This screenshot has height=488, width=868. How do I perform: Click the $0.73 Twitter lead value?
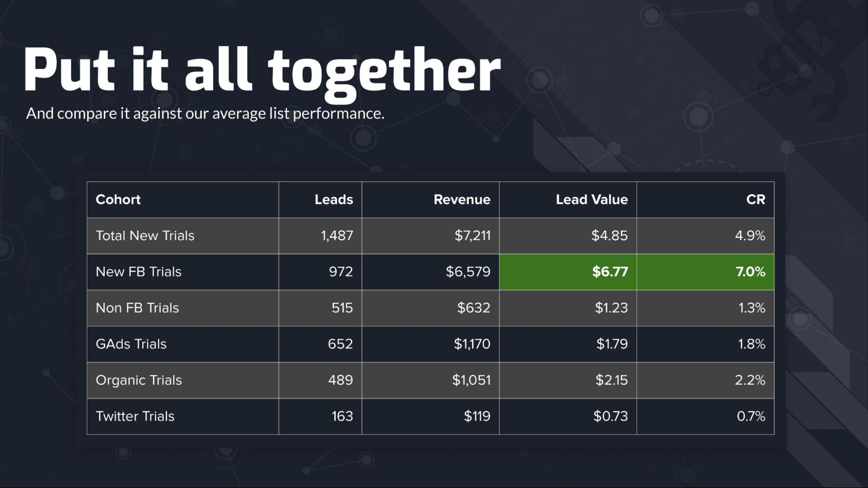(610, 416)
